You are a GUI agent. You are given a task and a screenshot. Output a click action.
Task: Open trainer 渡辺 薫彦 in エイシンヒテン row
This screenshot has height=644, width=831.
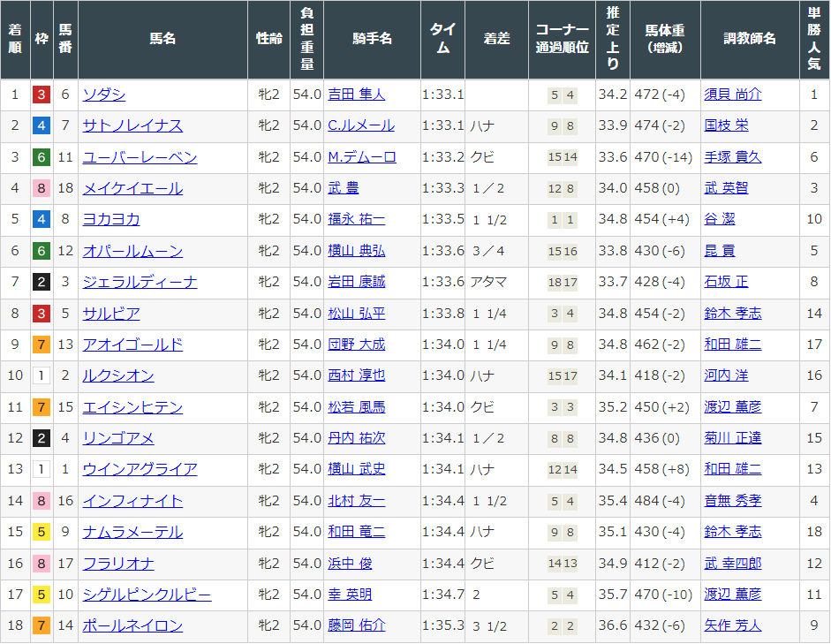[732, 407]
